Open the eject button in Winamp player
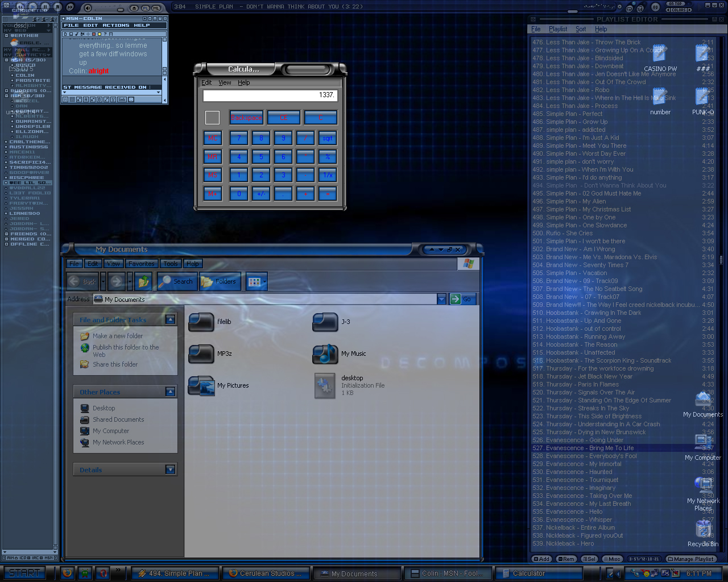The width and height of the screenshot is (728, 582). [134, 8]
